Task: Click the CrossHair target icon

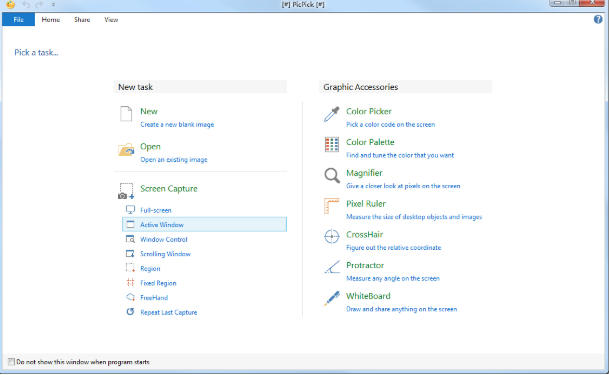Action: (x=332, y=236)
